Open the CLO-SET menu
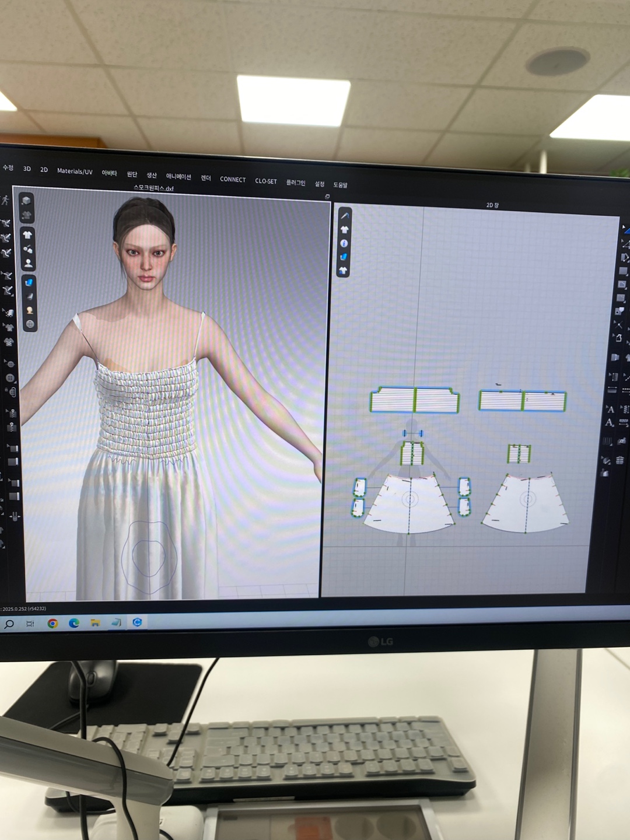Viewport: 630px width, 840px height. click(x=266, y=181)
